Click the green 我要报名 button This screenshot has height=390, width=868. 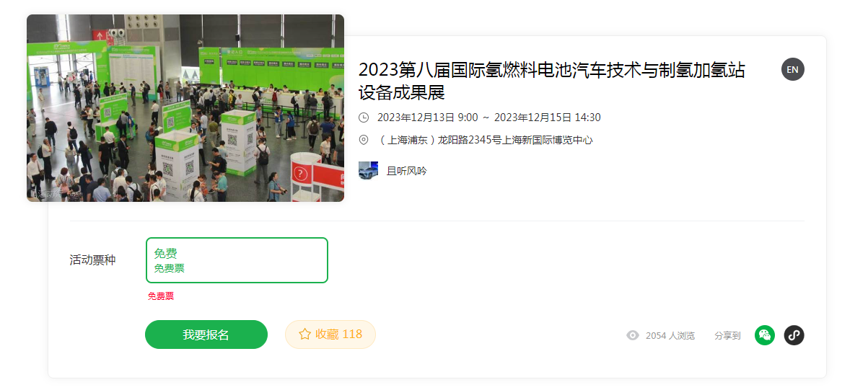(206, 334)
